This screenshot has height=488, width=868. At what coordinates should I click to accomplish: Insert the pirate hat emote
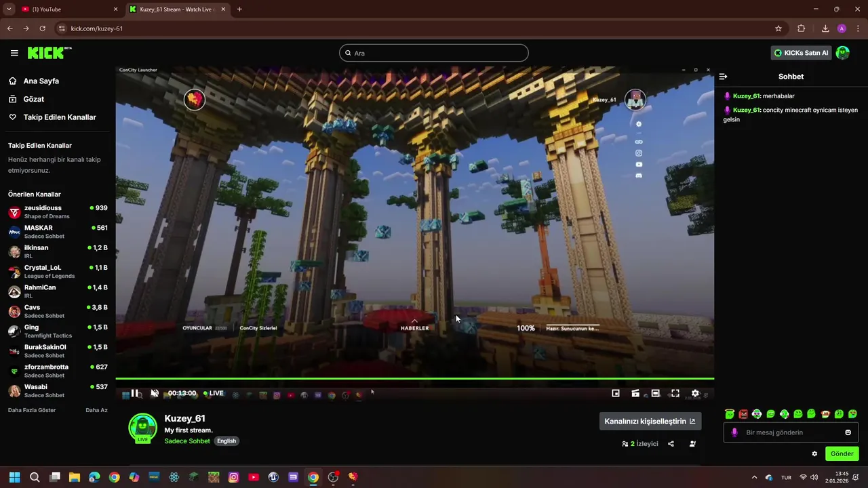pos(825,413)
